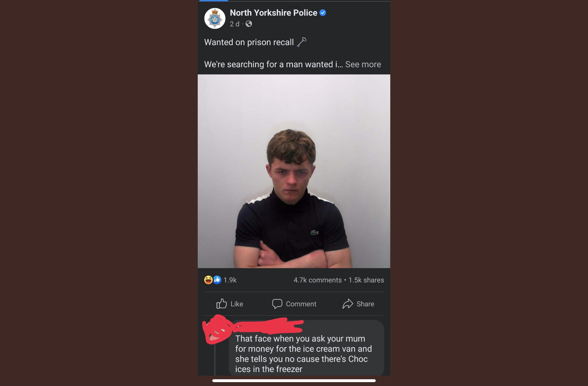Click the globe public audience icon
This screenshot has width=588, height=386.
(249, 24)
